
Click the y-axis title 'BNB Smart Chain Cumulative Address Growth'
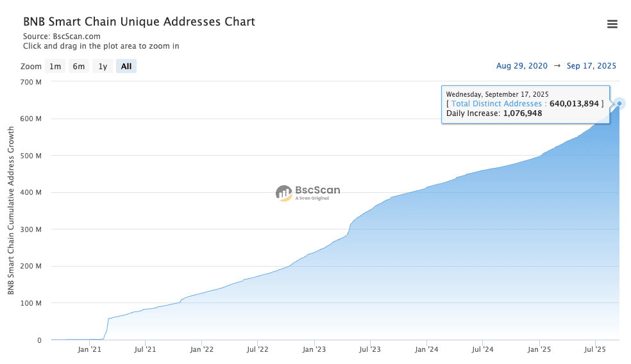click(11, 210)
